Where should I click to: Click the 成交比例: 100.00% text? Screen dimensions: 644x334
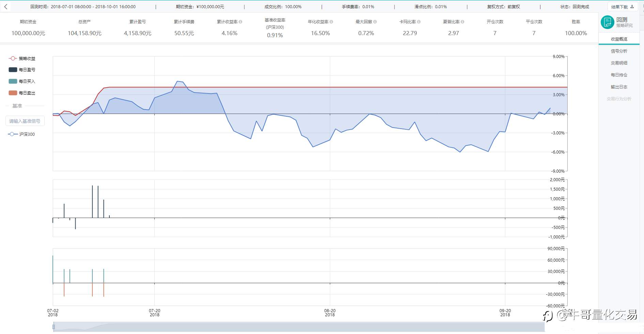[x=283, y=6]
